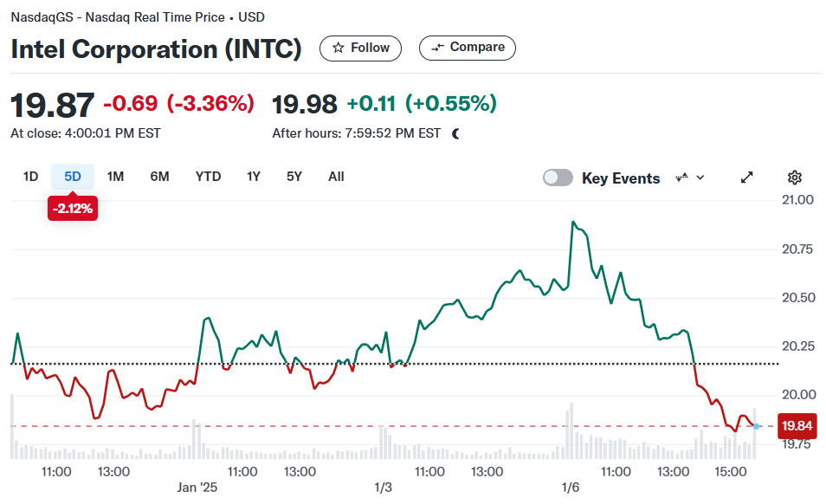Select the 5D chart range
Image resolution: width=826 pixels, height=504 pixels.
pos(73,177)
